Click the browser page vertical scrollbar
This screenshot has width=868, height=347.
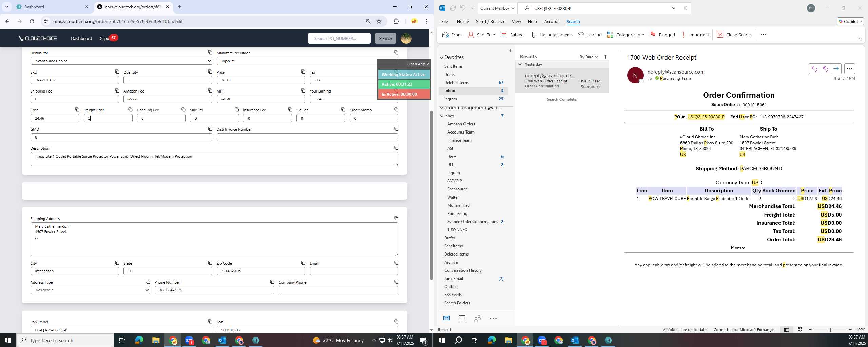click(x=431, y=195)
